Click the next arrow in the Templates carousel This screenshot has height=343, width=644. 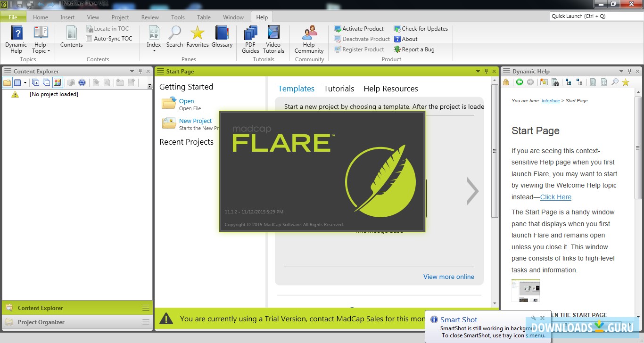472,191
